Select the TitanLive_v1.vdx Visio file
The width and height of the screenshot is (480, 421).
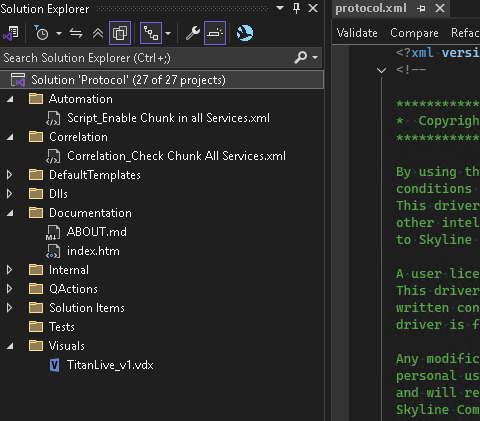tap(110, 365)
